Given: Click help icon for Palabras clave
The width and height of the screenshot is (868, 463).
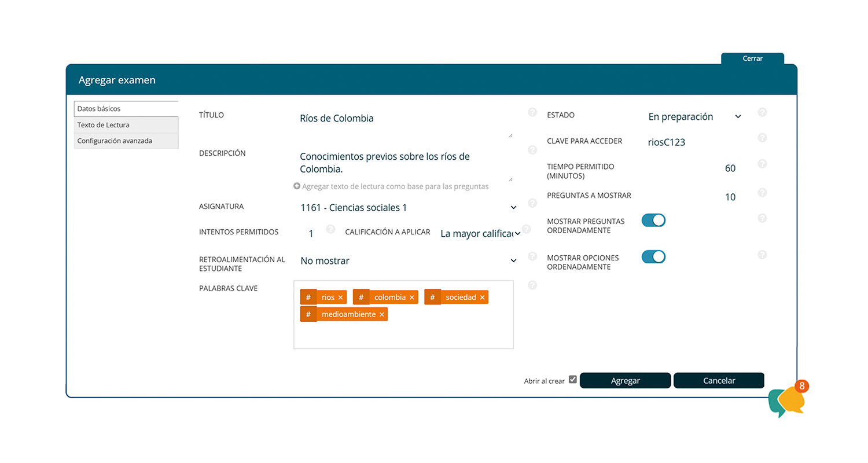Looking at the screenshot, I should (x=532, y=285).
